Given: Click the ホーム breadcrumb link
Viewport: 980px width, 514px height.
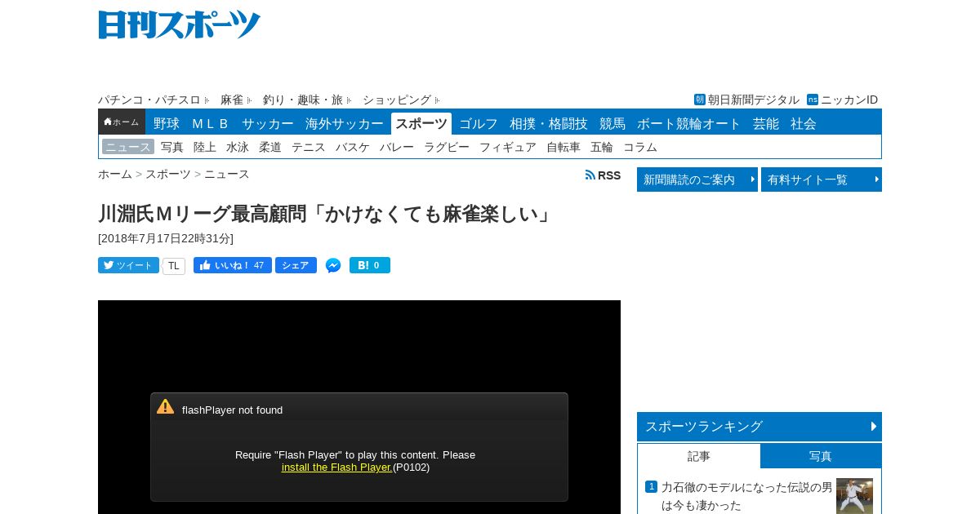Looking at the screenshot, I should 115,174.
